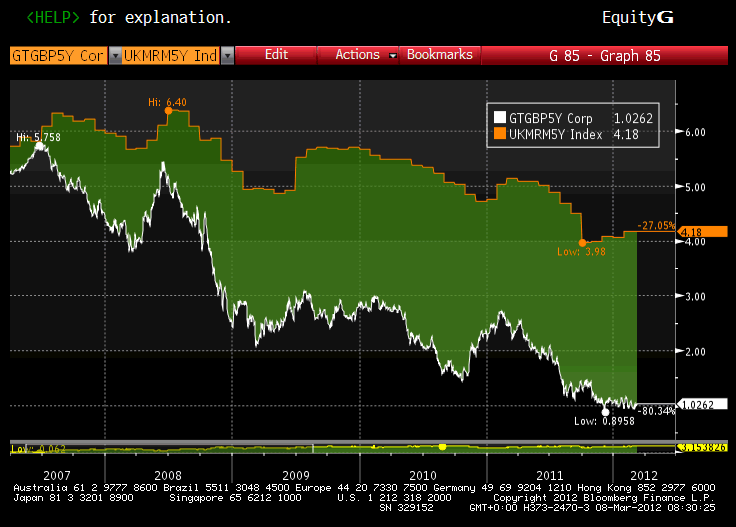736x527 pixels.
Task: Open the UKMRM5Y Index ticker dropdown arrow
Action: tap(227, 56)
